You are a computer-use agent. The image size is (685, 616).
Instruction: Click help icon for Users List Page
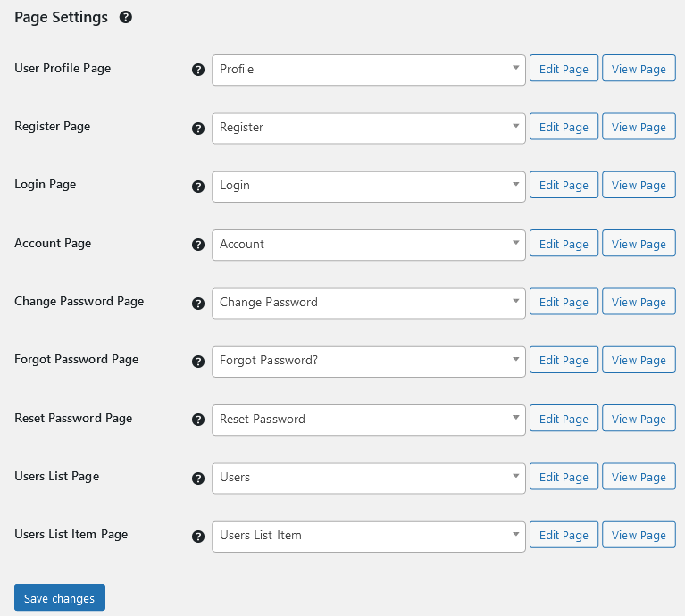click(198, 478)
